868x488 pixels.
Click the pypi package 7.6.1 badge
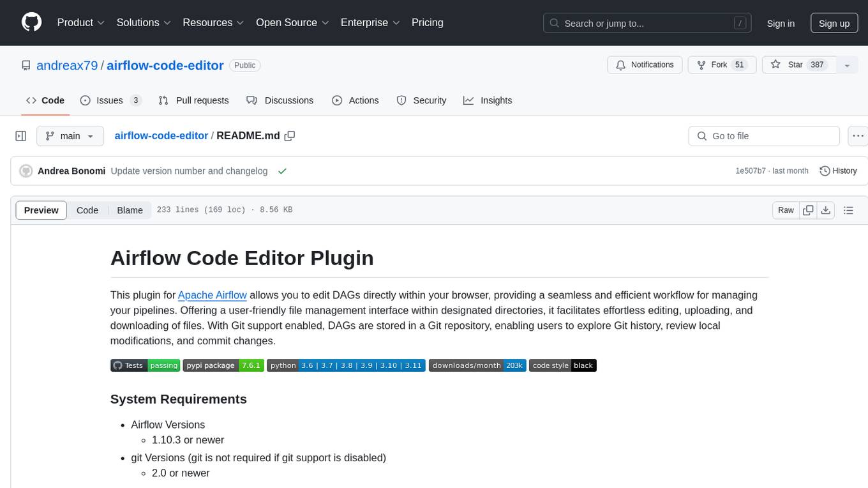click(x=223, y=365)
